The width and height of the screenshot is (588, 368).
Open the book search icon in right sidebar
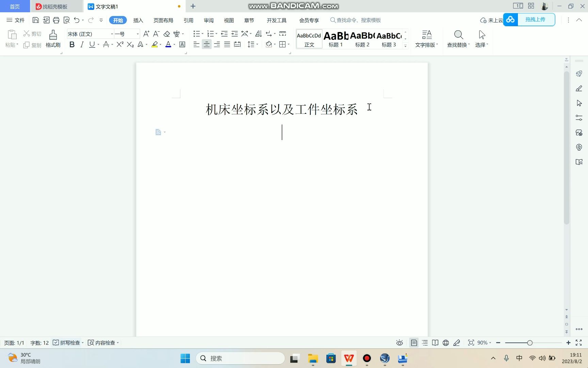(x=579, y=162)
